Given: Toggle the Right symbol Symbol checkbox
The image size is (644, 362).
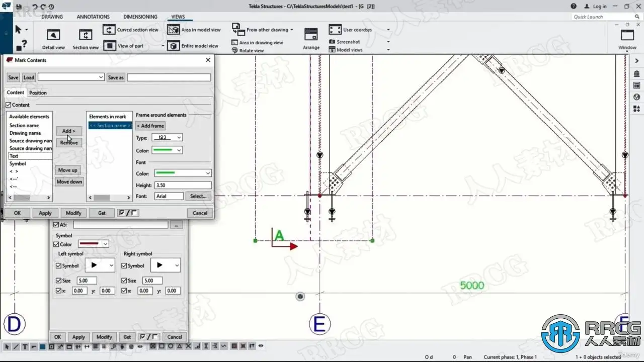Looking at the screenshot, I should (x=124, y=265).
